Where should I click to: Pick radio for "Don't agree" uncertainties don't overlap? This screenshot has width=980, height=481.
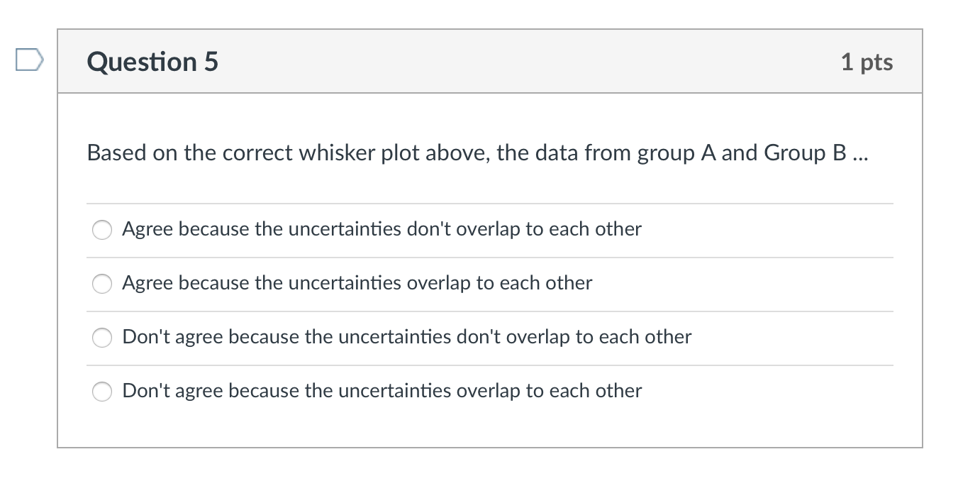(x=103, y=338)
